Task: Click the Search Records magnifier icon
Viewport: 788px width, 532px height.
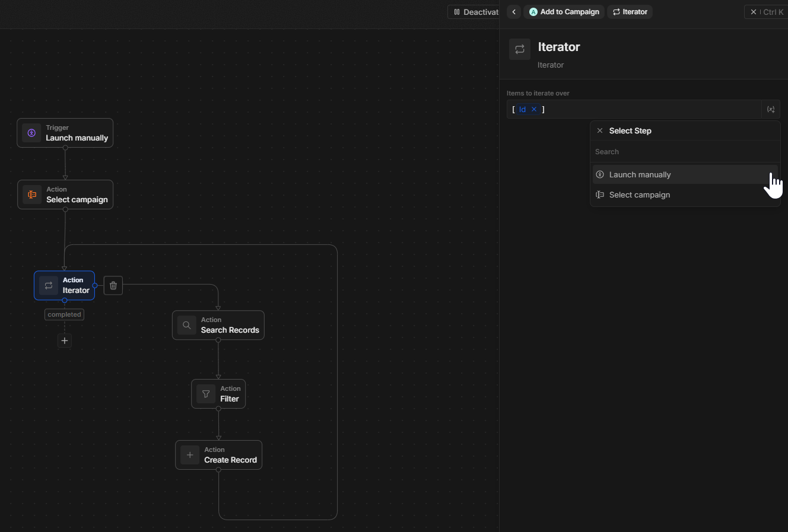Action: 187,325
